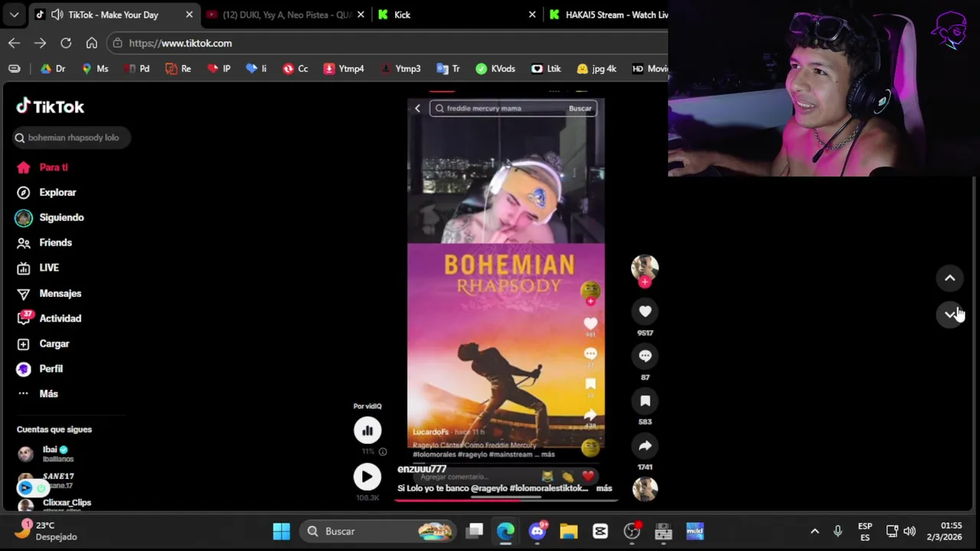Open the SANE17 followed account
This screenshot has width=980, height=551.
click(46, 481)
